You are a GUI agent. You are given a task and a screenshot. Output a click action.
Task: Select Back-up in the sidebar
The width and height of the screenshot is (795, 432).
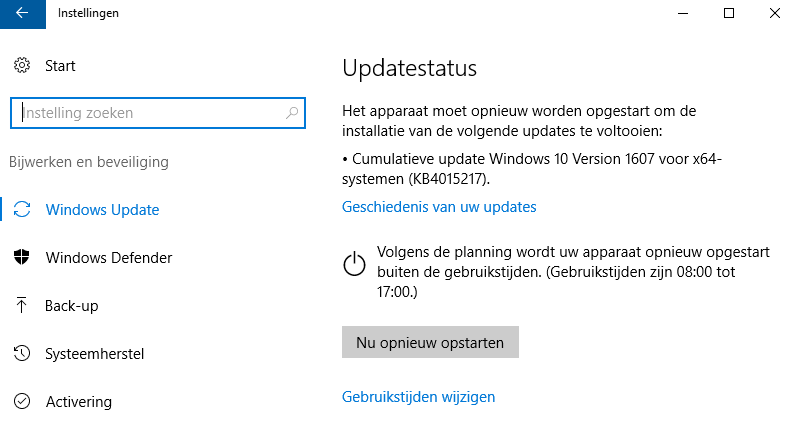[72, 306]
